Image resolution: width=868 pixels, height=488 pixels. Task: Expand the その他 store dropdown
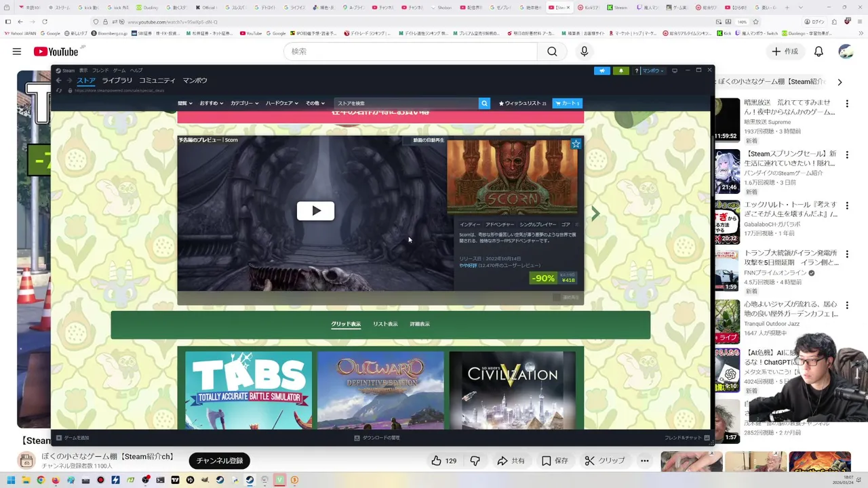click(315, 103)
